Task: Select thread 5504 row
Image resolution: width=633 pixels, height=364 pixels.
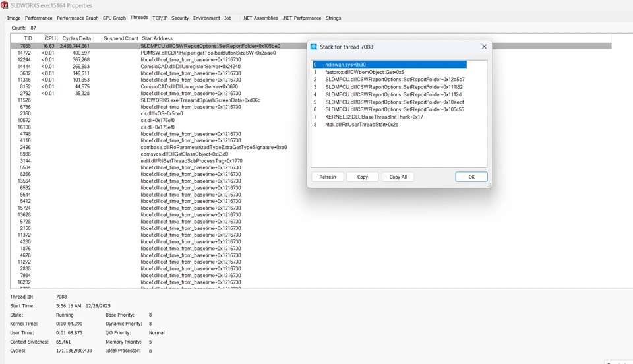Action: (x=311, y=167)
